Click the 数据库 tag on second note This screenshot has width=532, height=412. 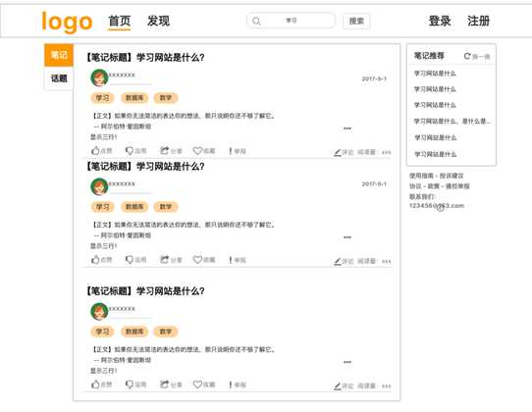[134, 207]
